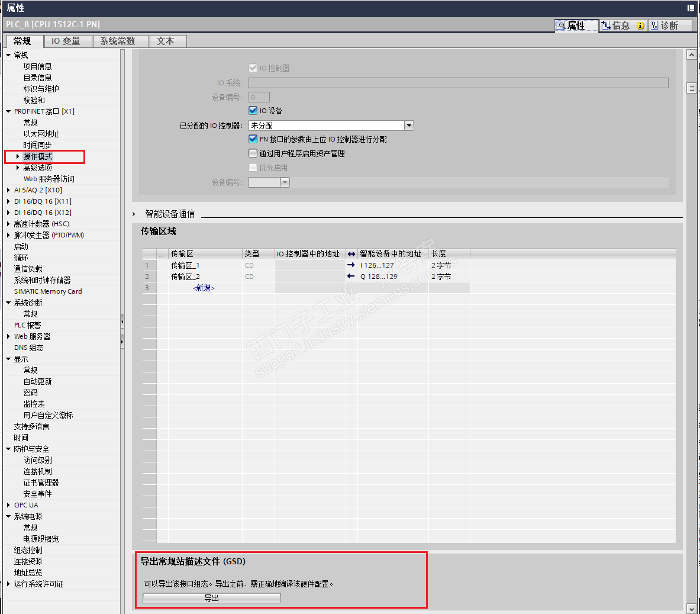Collapse the 智能设备通信 section arrow
The image size is (700, 614).
[x=134, y=214]
